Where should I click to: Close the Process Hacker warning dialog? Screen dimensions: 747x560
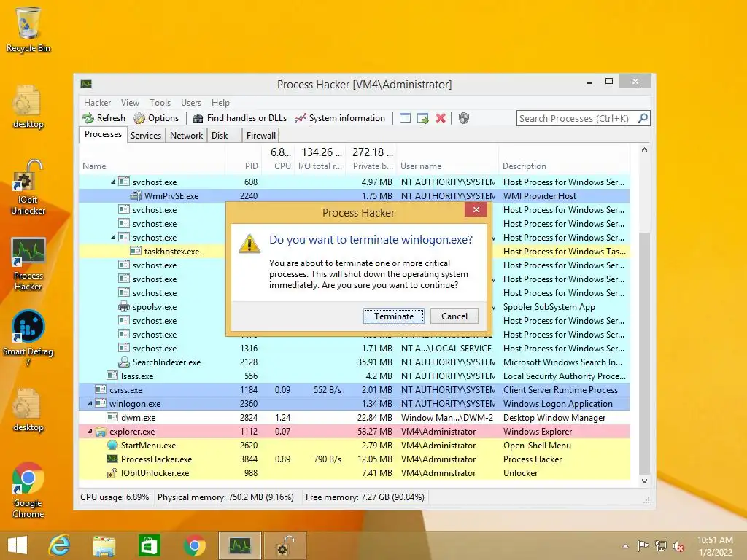[x=476, y=209]
